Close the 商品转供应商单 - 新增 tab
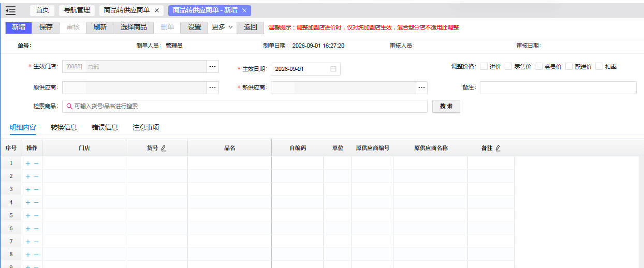 tap(244, 10)
